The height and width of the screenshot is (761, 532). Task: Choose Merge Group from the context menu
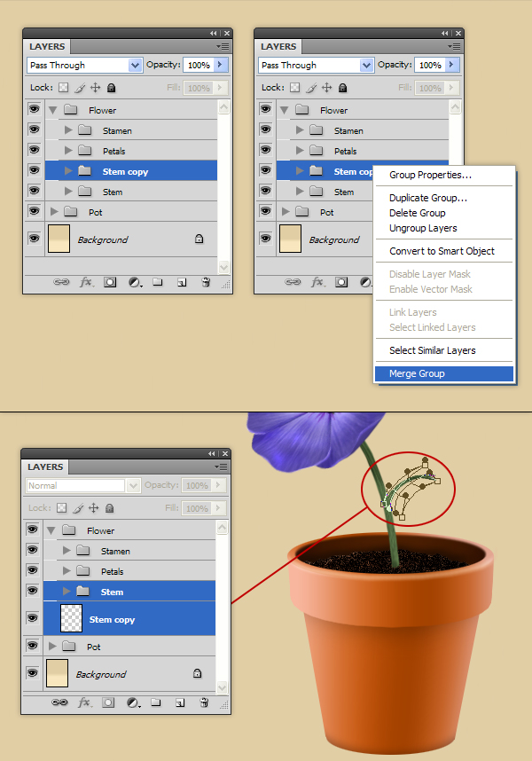[417, 373]
